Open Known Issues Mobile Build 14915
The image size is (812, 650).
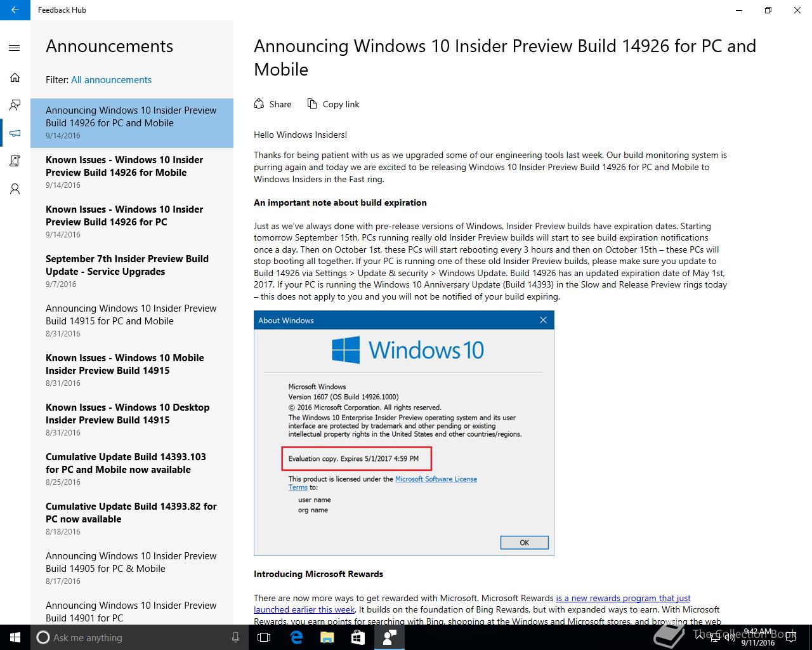(x=132, y=371)
